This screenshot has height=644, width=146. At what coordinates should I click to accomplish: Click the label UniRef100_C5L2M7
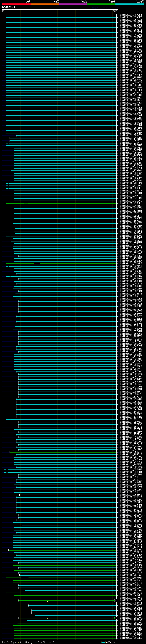click(131, 289)
